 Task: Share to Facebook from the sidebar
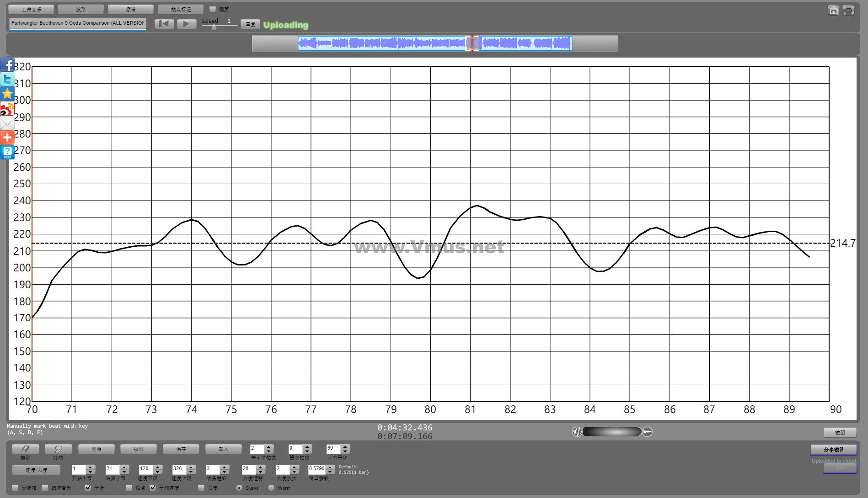coord(7,65)
